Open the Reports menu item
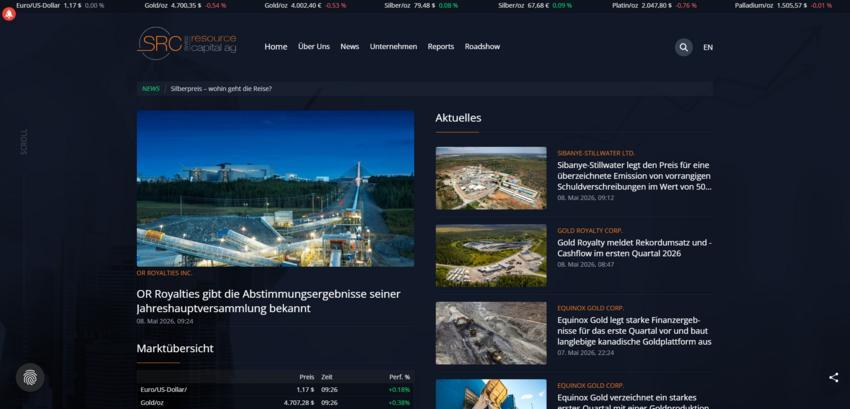 click(441, 47)
